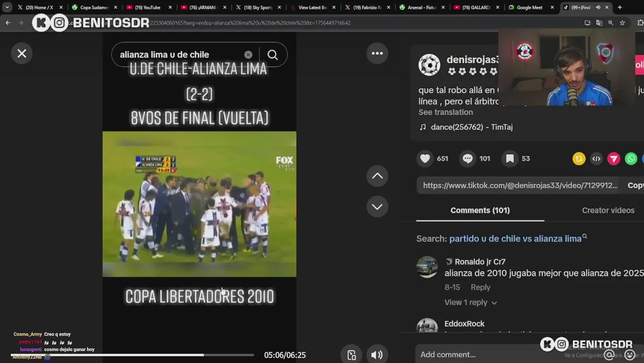Click the denisrojas33 username

pyautogui.click(x=473, y=59)
